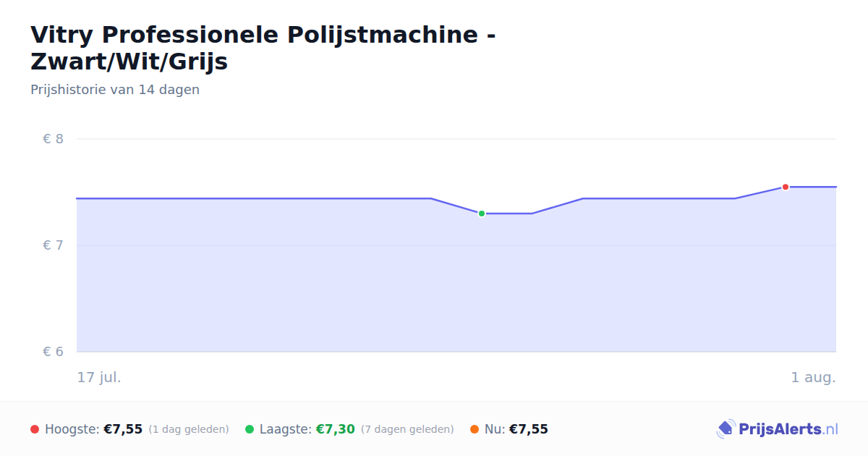Click the Nu €7,55 current price

[x=529, y=429]
